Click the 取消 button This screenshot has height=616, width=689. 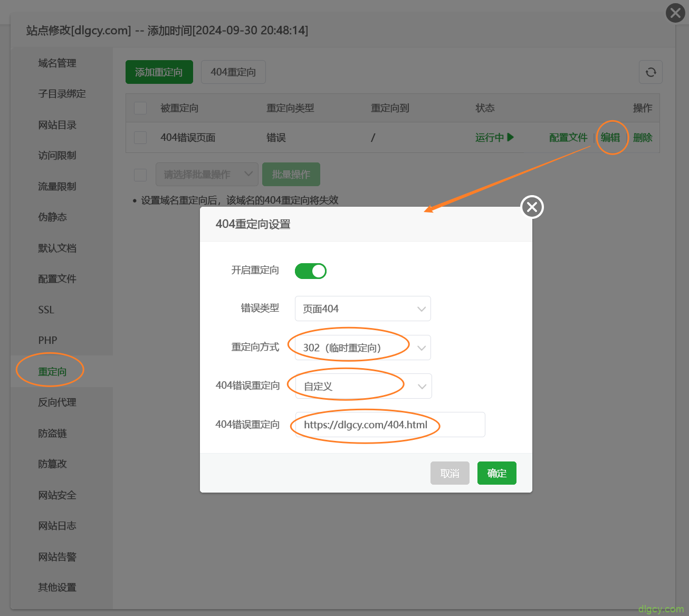point(450,473)
